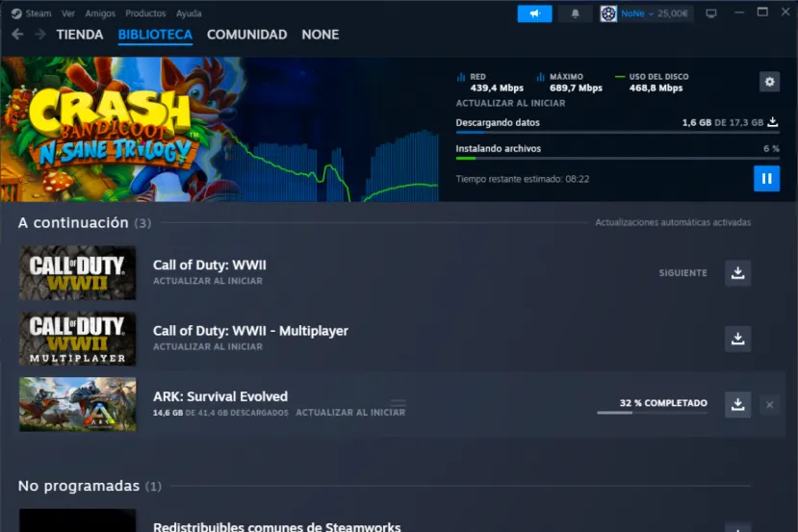798x532 pixels.
Task: Click the user avatar icon
Action: coord(608,13)
